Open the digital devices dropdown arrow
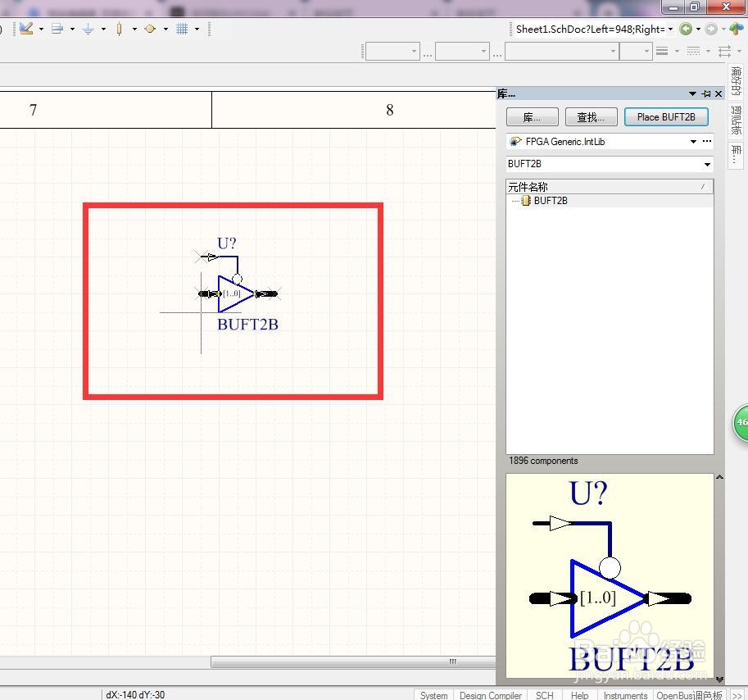 pyautogui.click(x=134, y=30)
